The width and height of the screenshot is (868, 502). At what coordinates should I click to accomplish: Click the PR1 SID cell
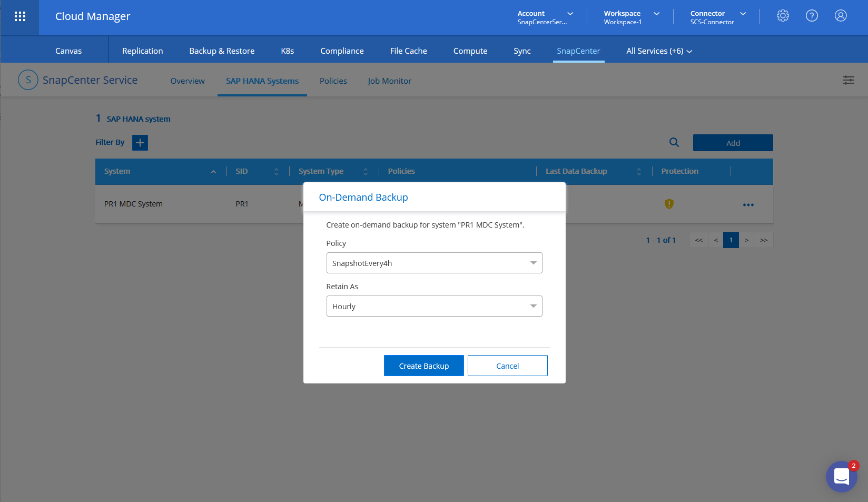[242, 204]
